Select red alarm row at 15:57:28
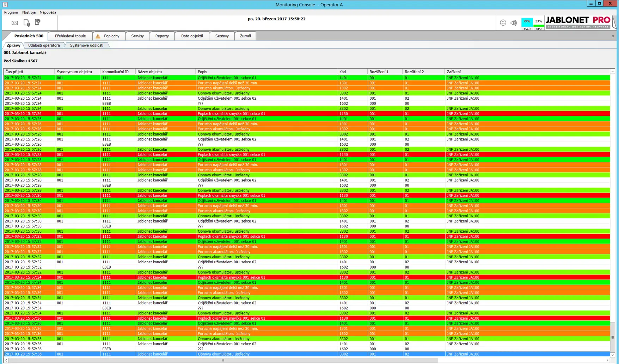The height and width of the screenshot is (364, 619). [307, 155]
